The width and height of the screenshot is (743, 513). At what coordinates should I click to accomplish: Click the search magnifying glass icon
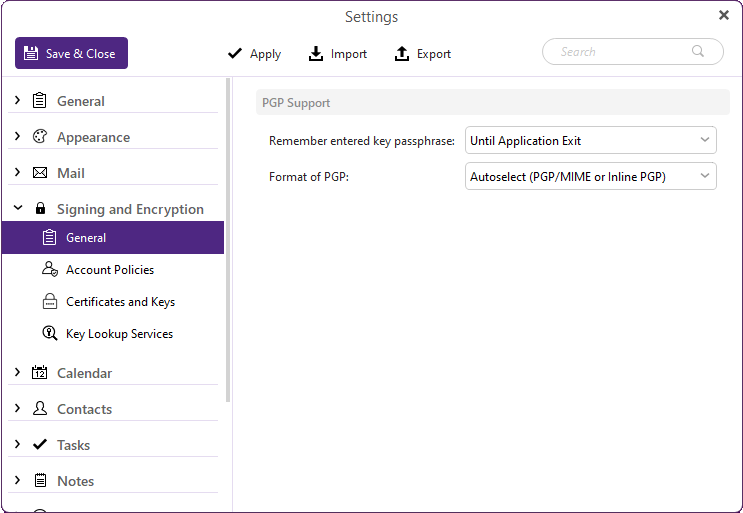point(698,51)
